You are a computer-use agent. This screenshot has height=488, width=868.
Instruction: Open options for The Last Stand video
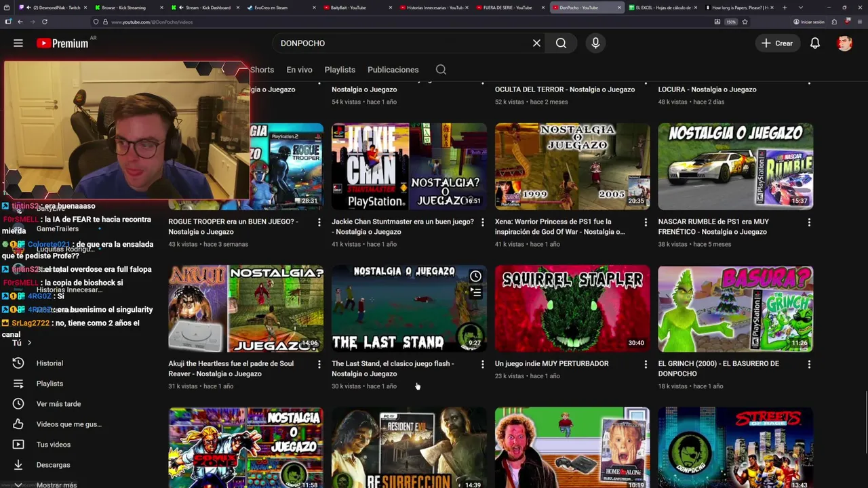[x=482, y=365]
